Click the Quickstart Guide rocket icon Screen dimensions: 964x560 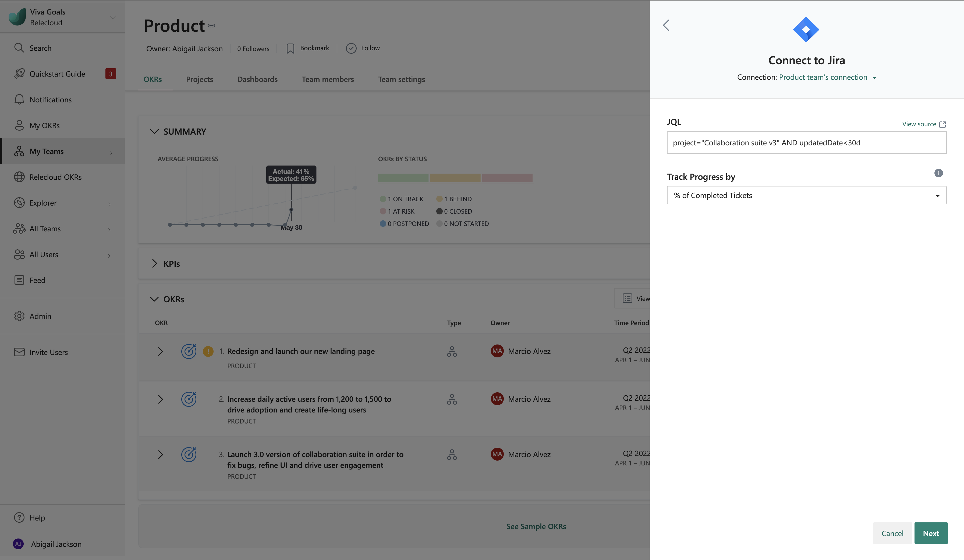[x=19, y=74]
